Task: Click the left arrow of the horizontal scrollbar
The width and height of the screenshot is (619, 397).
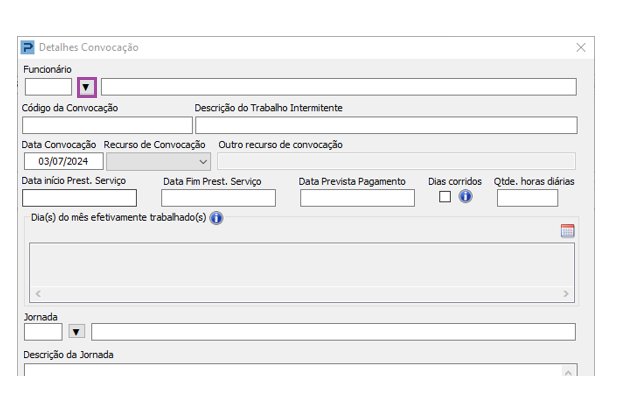Action: click(x=38, y=294)
